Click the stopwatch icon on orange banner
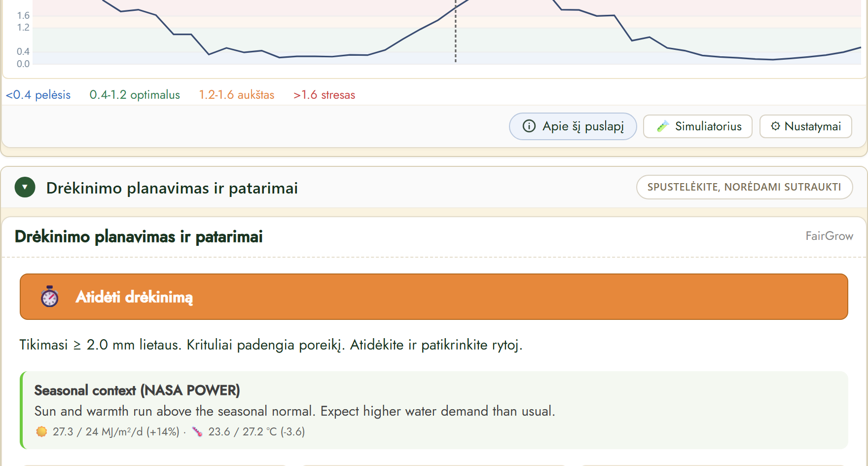 tap(50, 297)
